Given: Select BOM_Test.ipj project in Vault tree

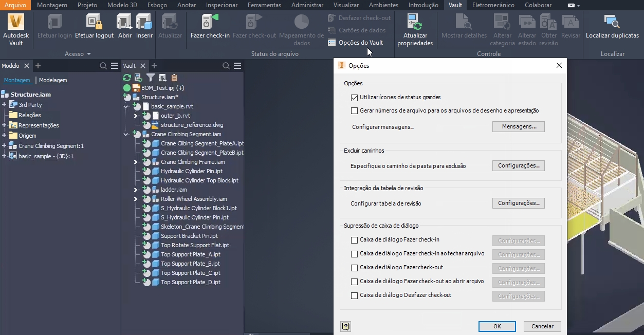Looking at the screenshot, I should (x=163, y=88).
